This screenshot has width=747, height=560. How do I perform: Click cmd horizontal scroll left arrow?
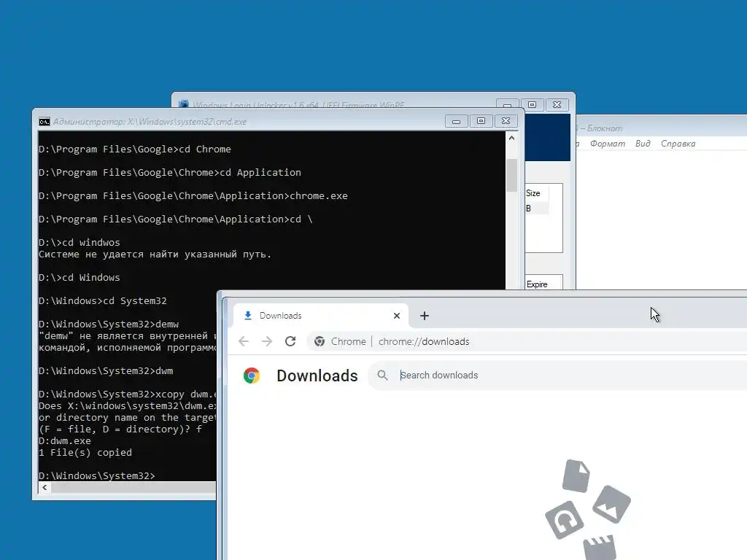(x=44, y=487)
